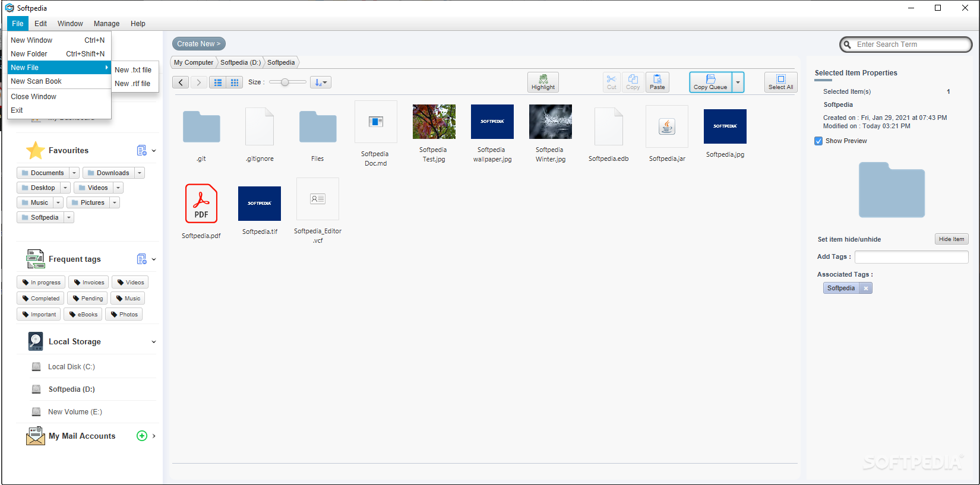Click My Computer in breadcrumb path
This screenshot has height=485, width=980.
(194, 62)
